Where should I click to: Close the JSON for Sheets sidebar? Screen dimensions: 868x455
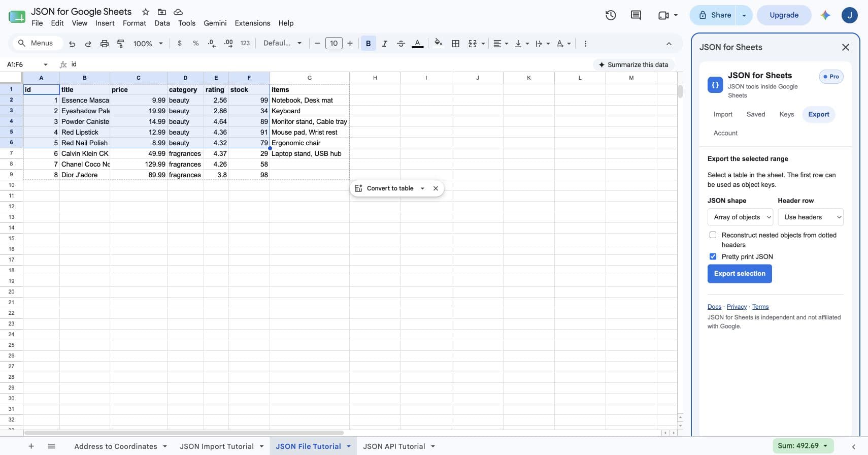pyautogui.click(x=846, y=47)
